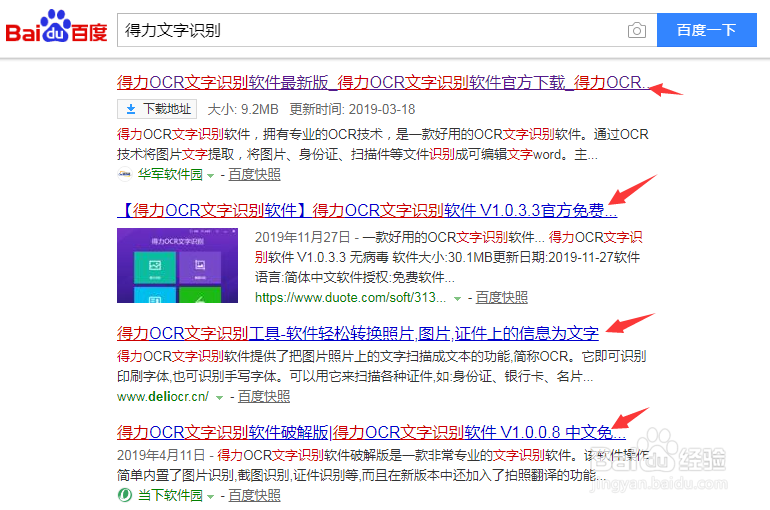Open result 得力OCR文字识别工具-软件轻松转换照片
This screenshot has width=770, height=510.
click(x=358, y=333)
